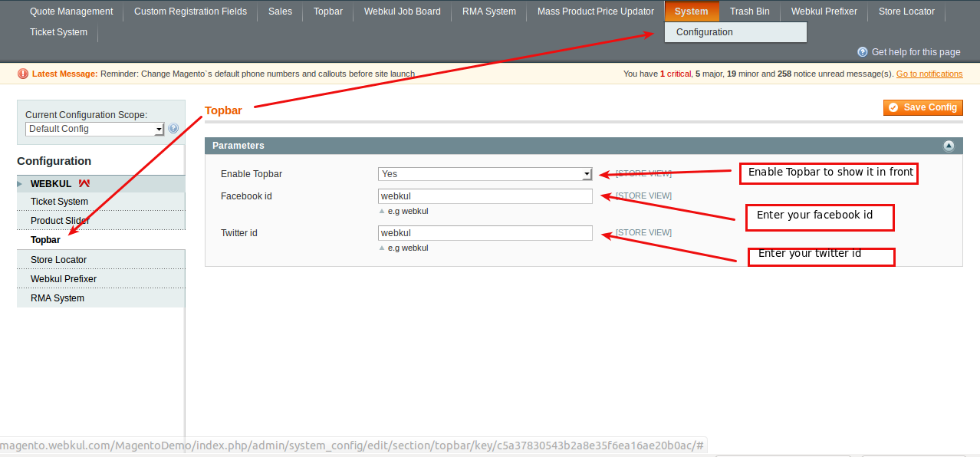The height and width of the screenshot is (457, 980).
Task: Open Store Locator top menu
Action: 906,12
